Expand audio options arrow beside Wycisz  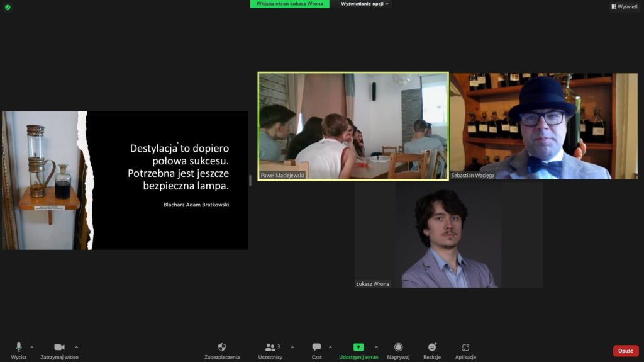[x=32, y=347]
